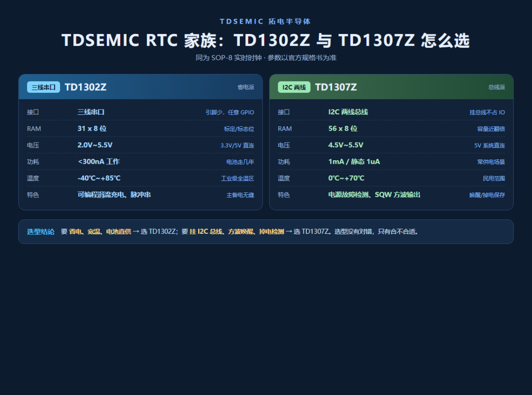Click the RAM label in TD1302Z card
This screenshot has width=532, height=395.
click(34, 129)
